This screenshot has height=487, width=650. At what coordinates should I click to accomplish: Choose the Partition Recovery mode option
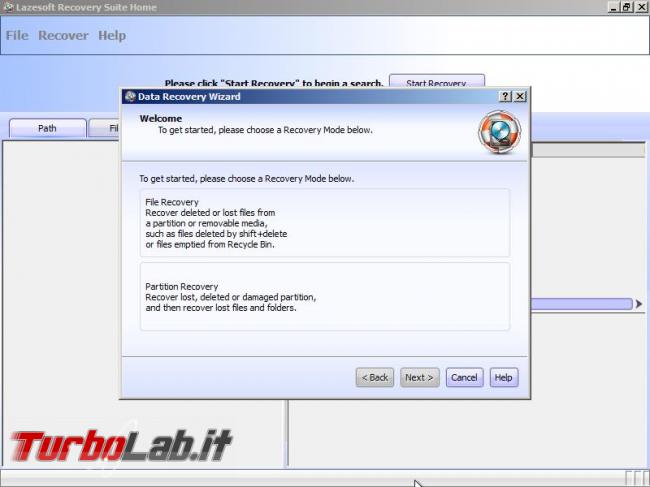(325, 296)
